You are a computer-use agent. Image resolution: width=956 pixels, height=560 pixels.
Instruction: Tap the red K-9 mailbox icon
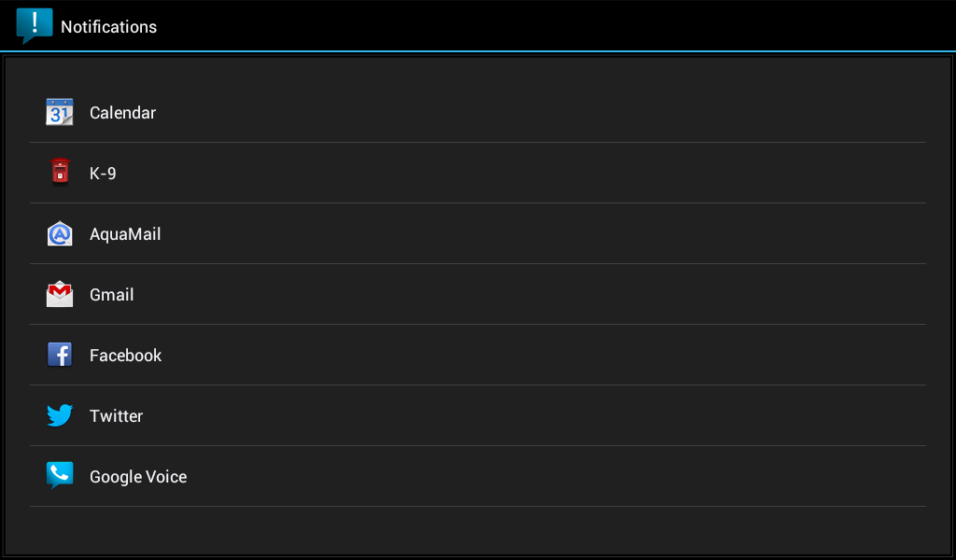point(60,171)
